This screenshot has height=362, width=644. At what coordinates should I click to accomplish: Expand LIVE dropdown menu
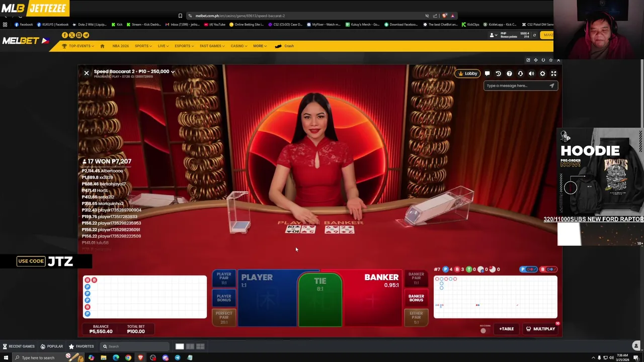point(163,46)
